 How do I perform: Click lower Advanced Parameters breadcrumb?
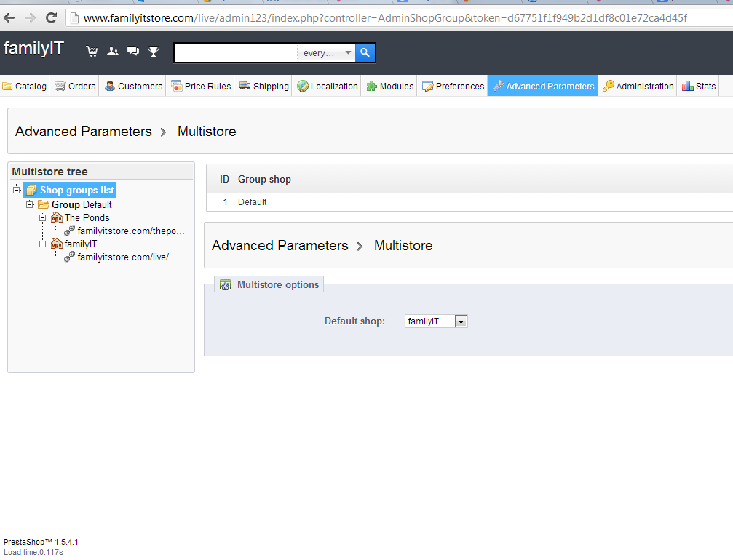[280, 246]
